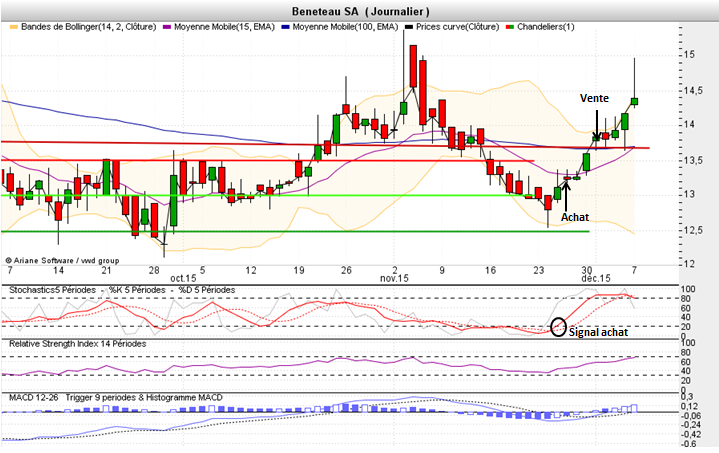The image size is (719, 453).
Task: Click the 12,5 price axis label
Action: [693, 231]
